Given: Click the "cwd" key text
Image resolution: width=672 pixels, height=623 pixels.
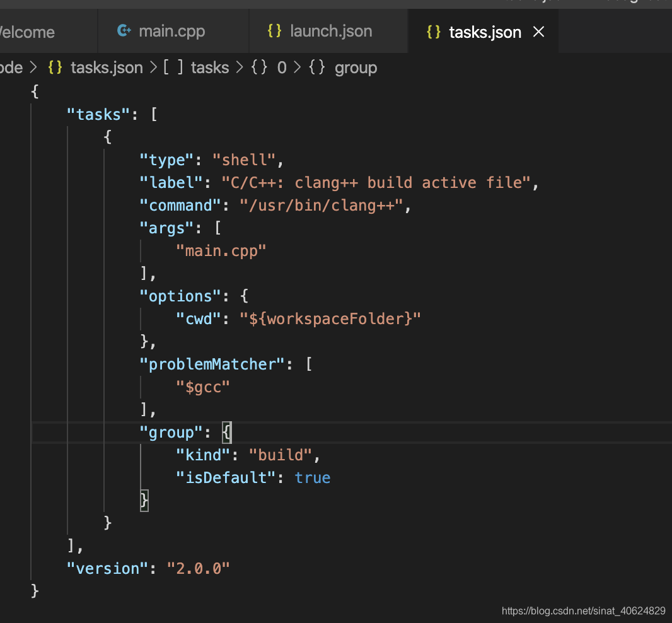Looking at the screenshot, I should point(199,319).
